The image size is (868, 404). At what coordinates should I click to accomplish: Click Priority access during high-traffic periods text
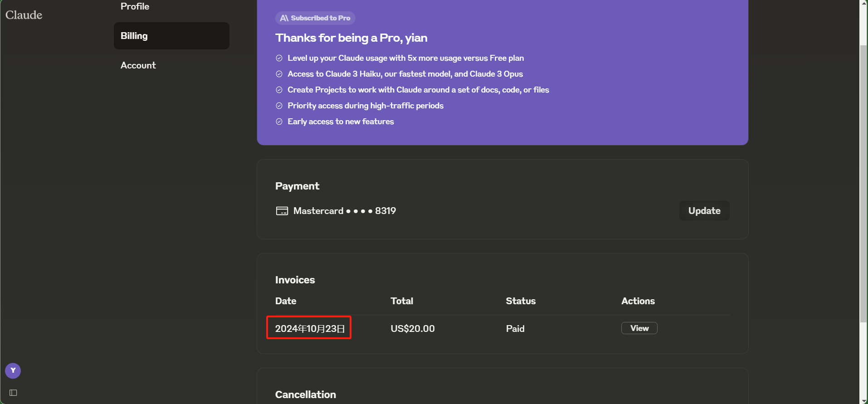(366, 106)
